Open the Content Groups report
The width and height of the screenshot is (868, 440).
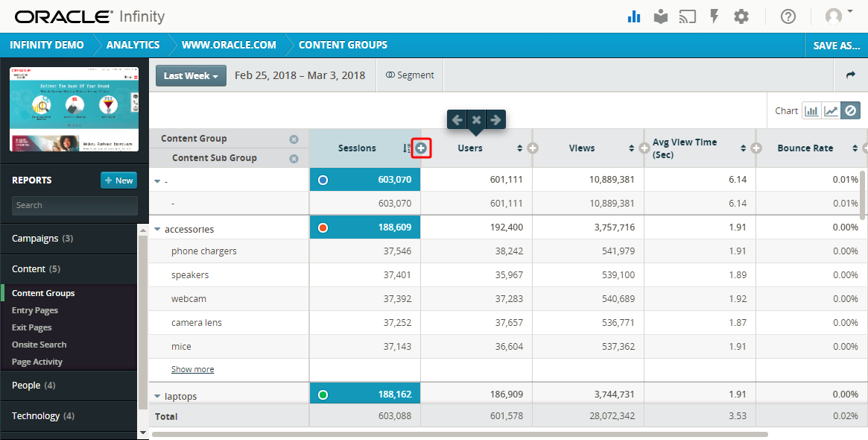click(43, 293)
